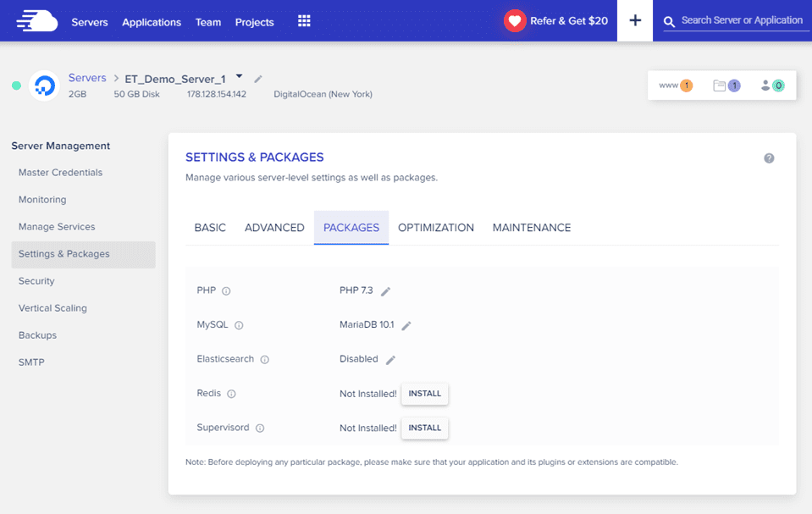Open Refer & Get $20 page

tap(556, 20)
